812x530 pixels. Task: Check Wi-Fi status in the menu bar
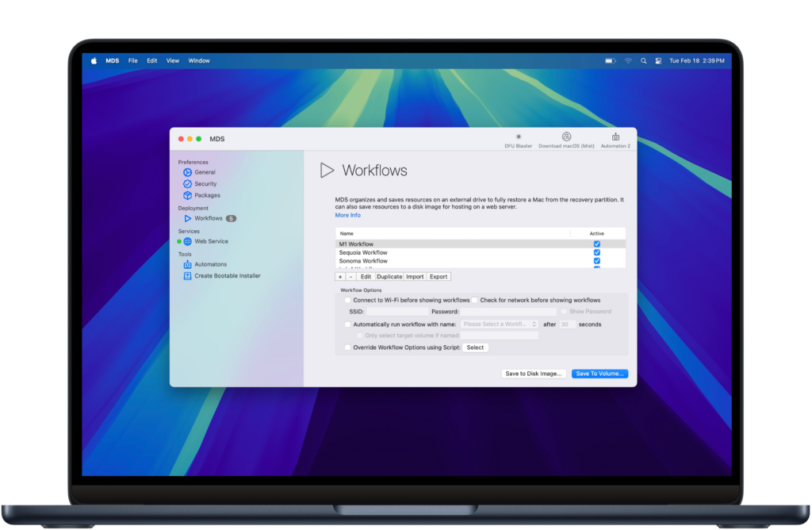[628, 60]
